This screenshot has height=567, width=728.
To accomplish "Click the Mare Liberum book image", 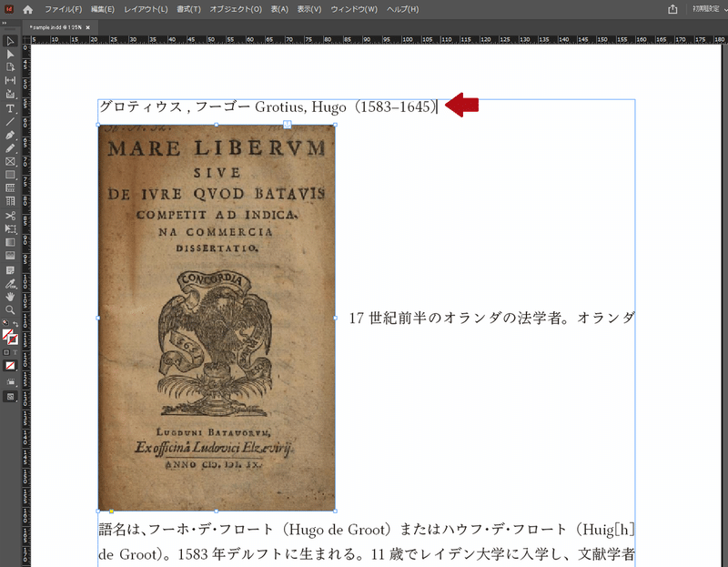I will (217, 318).
